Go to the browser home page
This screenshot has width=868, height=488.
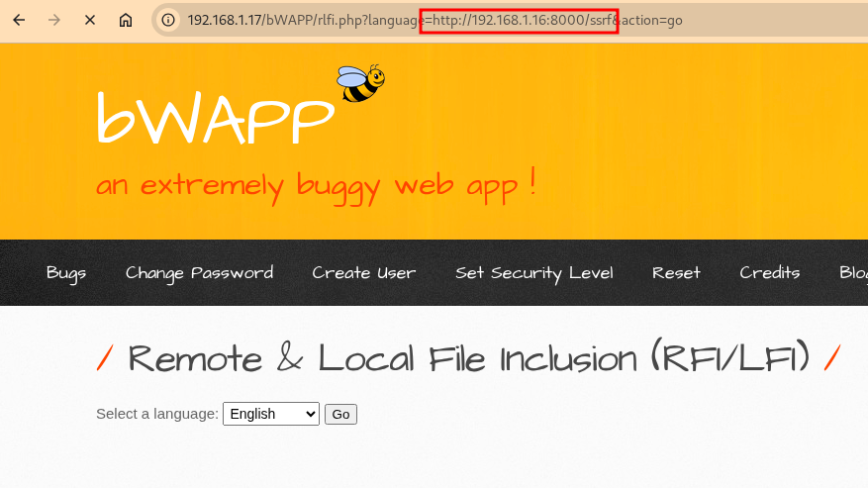[x=125, y=20]
